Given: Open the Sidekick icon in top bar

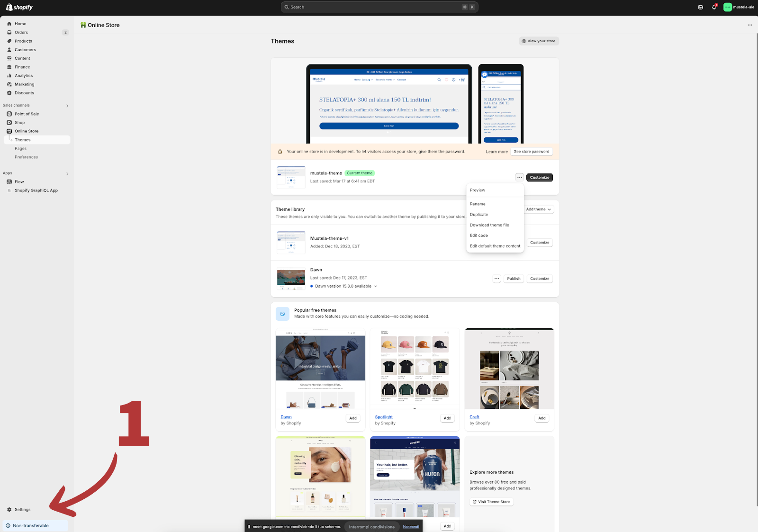Looking at the screenshot, I should tap(701, 7).
